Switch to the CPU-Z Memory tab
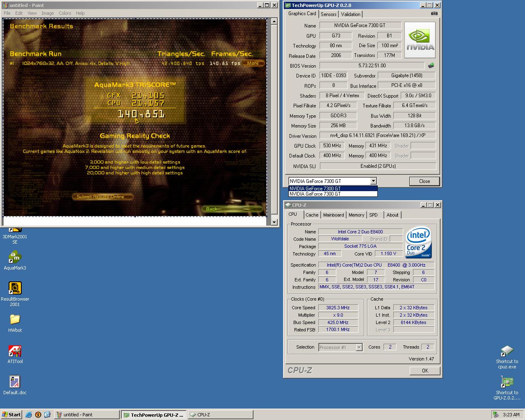The image size is (525, 420). click(x=356, y=215)
